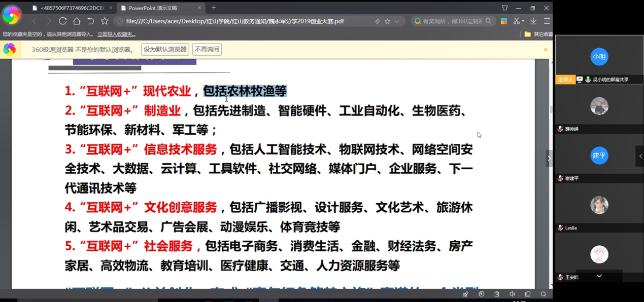644x302 pixels.
Task: Open the browser hamburger menu
Action: (x=547, y=21)
